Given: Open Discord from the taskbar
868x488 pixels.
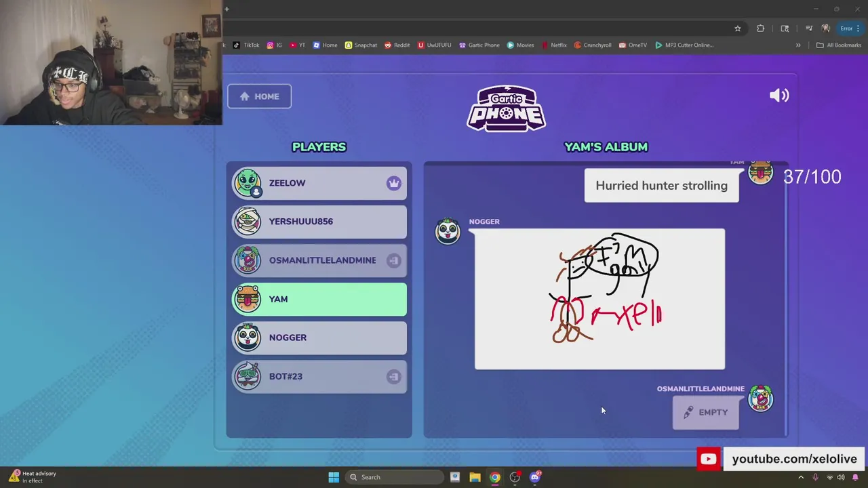Looking at the screenshot, I should [x=535, y=477].
